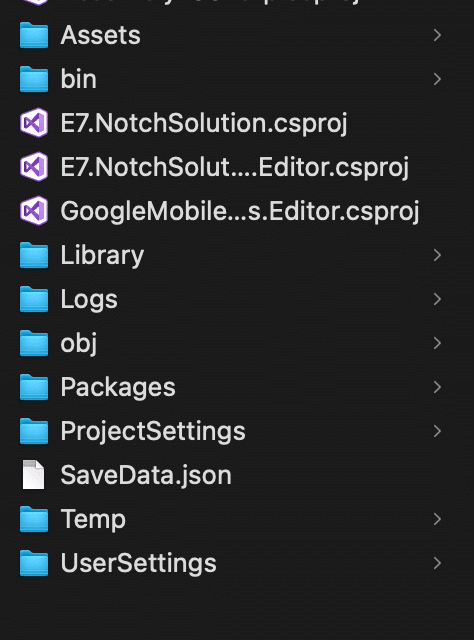Expand the Logs folder chevron

pyautogui.click(x=437, y=299)
